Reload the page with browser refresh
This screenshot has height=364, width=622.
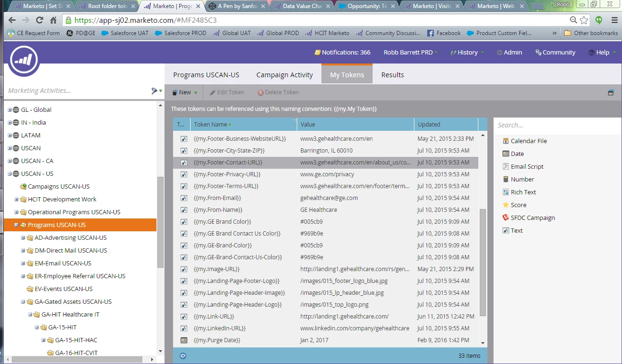(x=40, y=20)
